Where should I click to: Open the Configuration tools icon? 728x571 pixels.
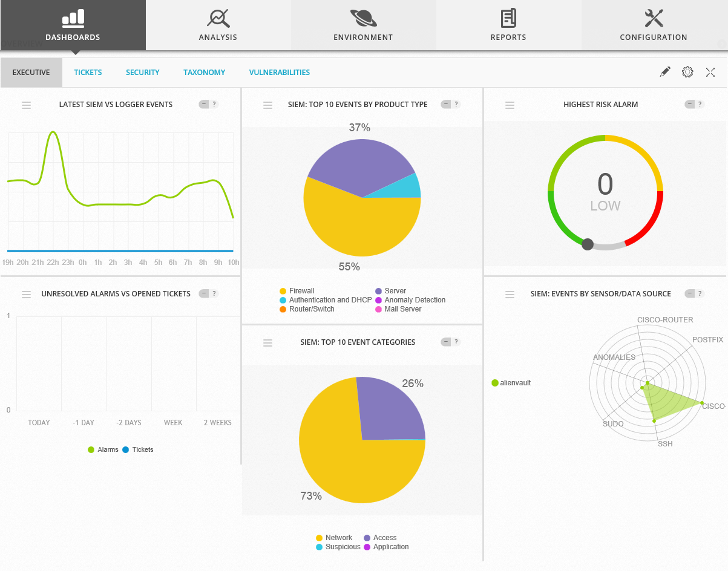click(x=654, y=19)
